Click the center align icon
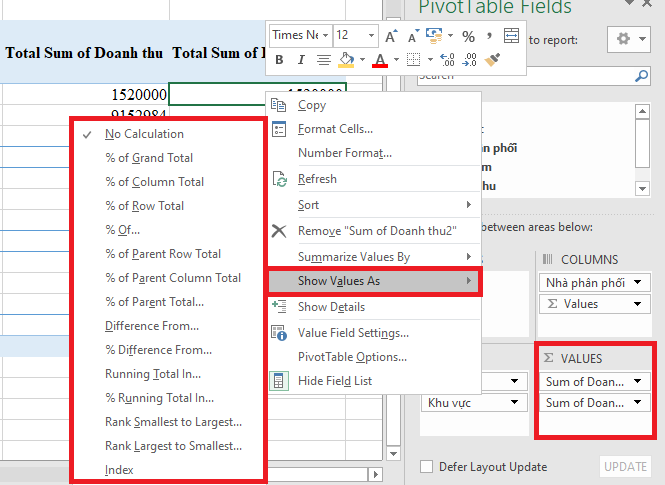Viewport: 665px width, 485px height. coord(321,60)
